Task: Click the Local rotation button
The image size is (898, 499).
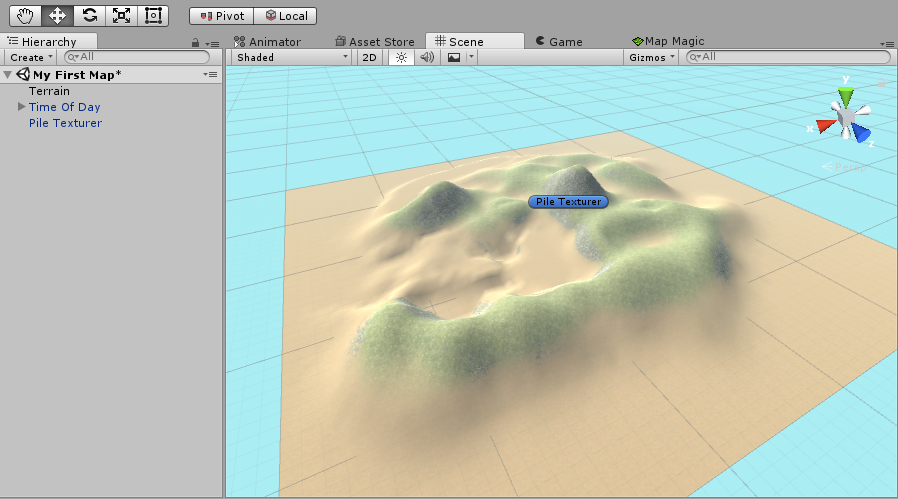Action: pyautogui.click(x=286, y=16)
